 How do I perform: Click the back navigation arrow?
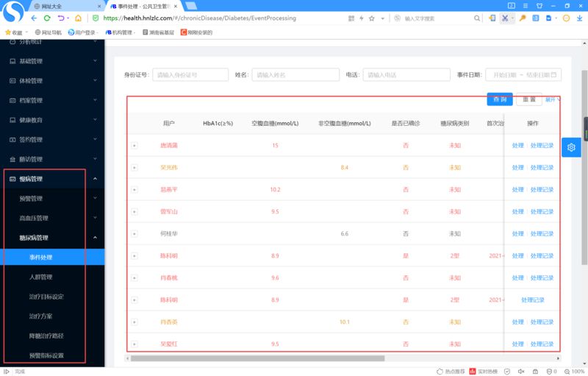tap(35, 18)
